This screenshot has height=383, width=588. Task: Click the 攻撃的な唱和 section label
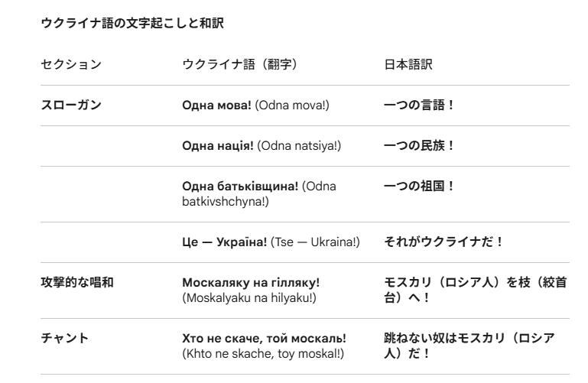76,283
